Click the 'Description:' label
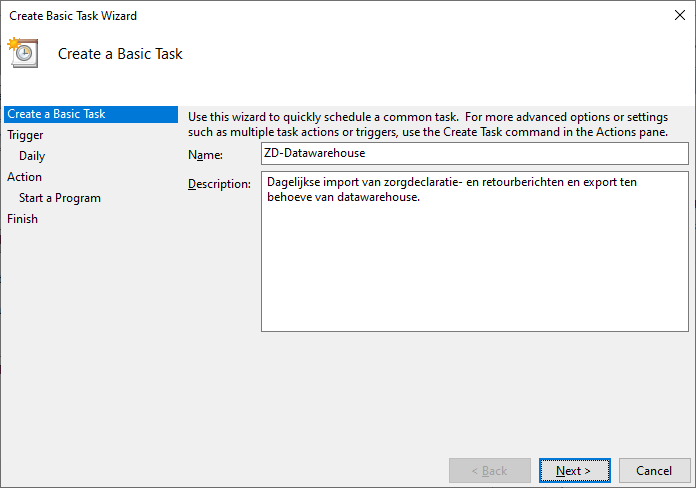Viewport: 696px width, 488px height. click(219, 184)
